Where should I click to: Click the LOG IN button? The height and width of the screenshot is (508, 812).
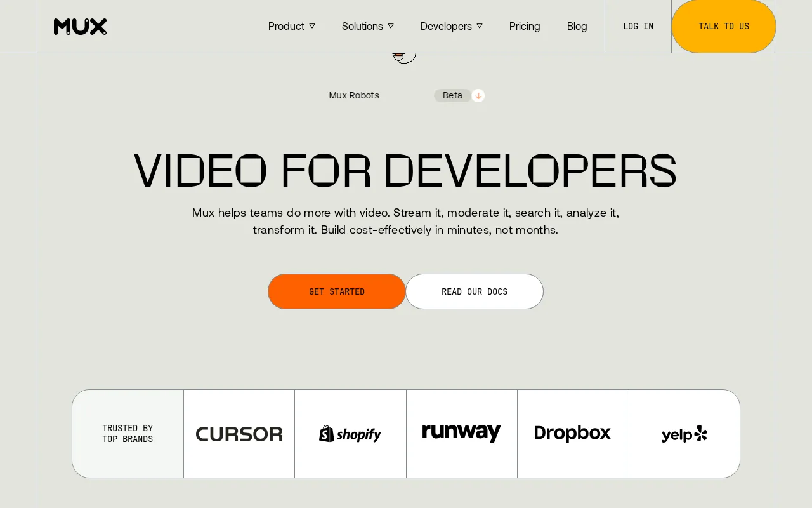(638, 26)
